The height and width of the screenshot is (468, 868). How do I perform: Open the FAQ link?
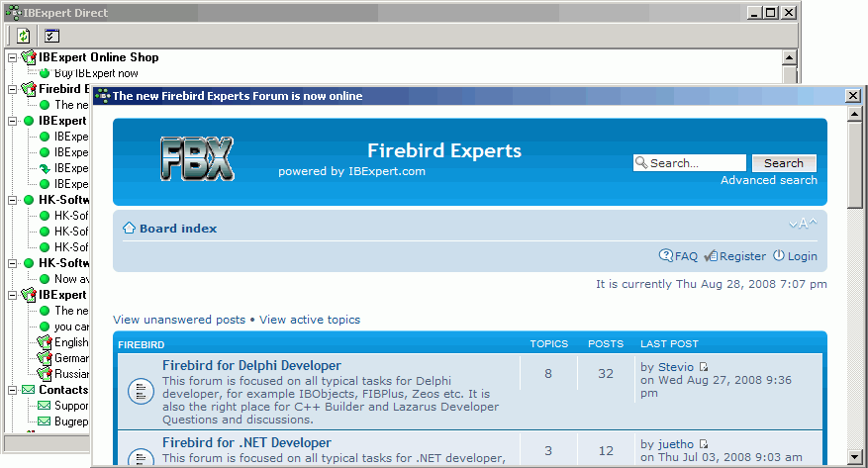[686, 256]
